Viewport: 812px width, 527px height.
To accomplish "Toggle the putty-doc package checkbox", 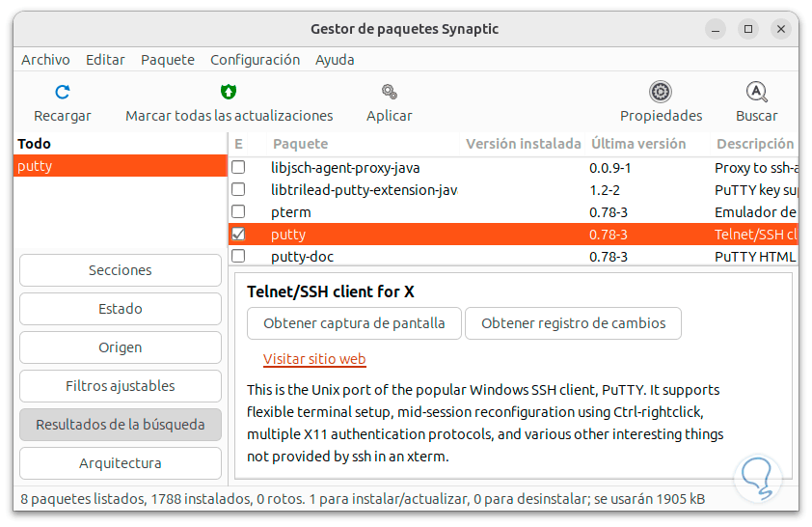I will 238,257.
